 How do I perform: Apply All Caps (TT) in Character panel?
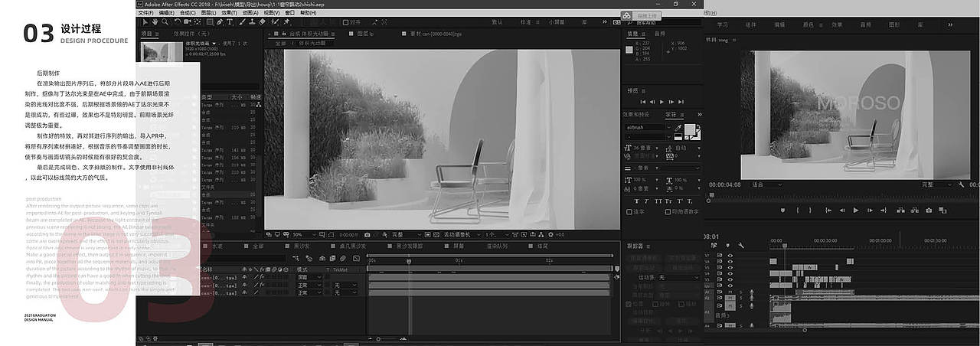point(658,201)
